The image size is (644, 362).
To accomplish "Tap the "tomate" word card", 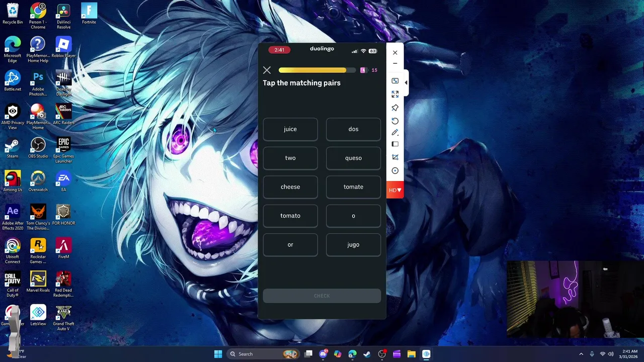I will tap(353, 187).
